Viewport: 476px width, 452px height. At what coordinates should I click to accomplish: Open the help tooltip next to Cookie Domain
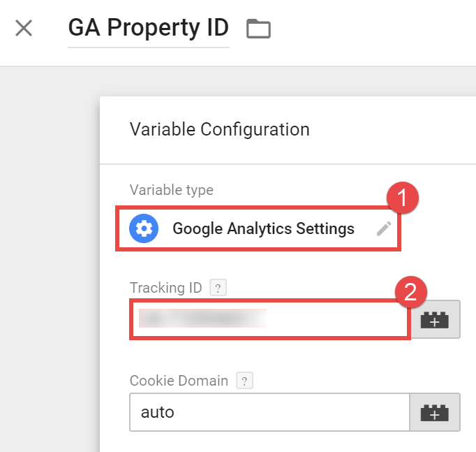[244, 381]
